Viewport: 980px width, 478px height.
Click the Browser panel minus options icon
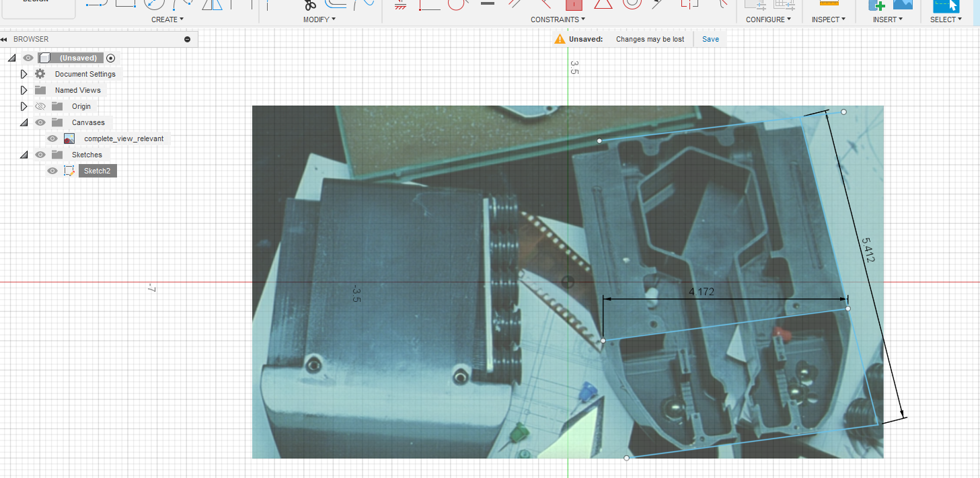point(187,40)
